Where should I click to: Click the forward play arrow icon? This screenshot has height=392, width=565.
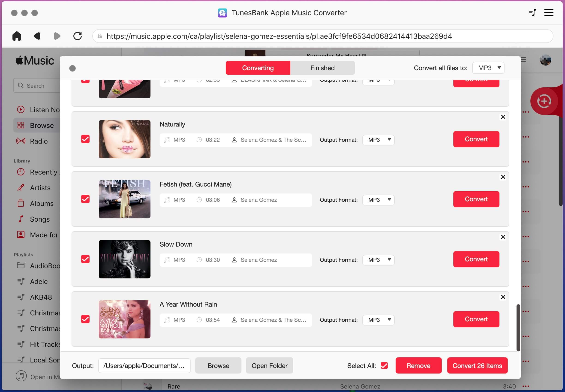57,36
